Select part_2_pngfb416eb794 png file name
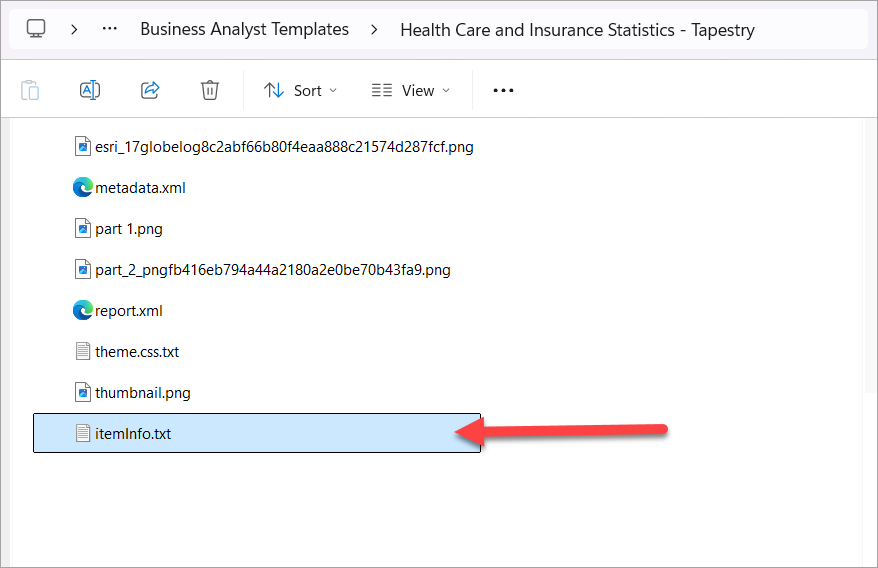 (273, 270)
